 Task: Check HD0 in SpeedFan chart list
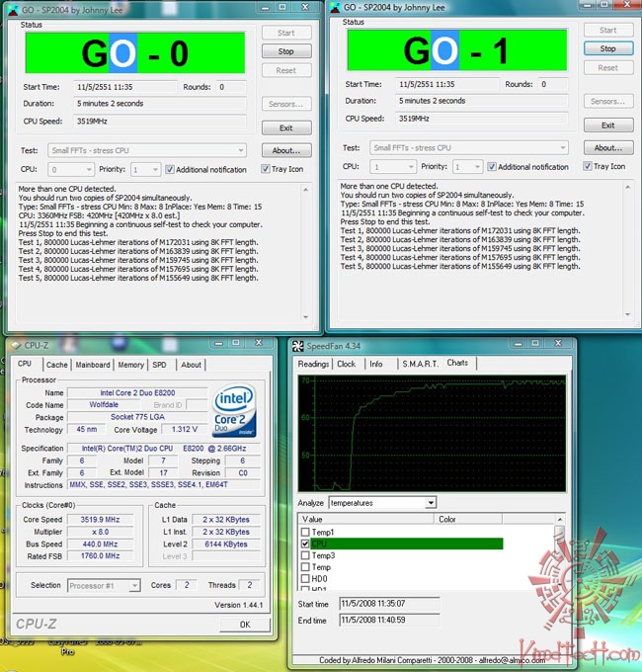pyautogui.click(x=305, y=578)
